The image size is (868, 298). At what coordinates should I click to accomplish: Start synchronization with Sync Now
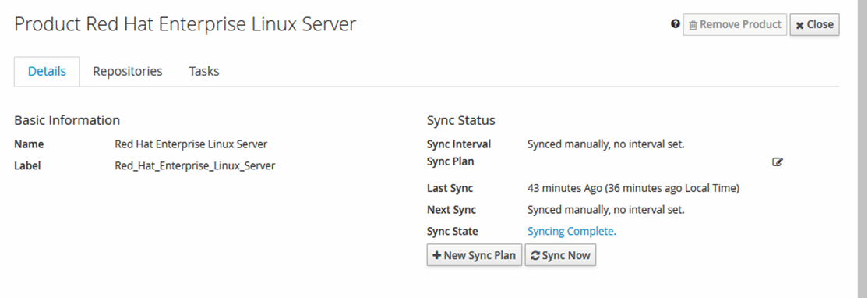(x=560, y=255)
